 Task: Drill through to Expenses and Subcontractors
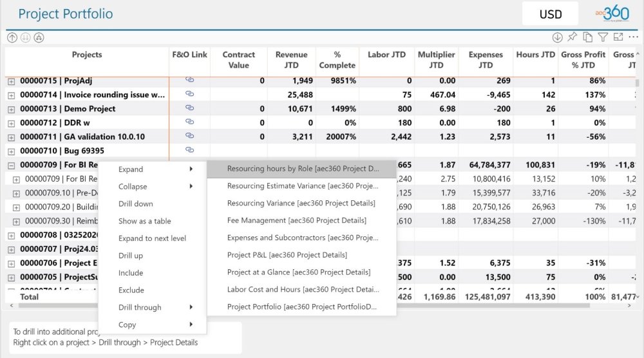302,238
